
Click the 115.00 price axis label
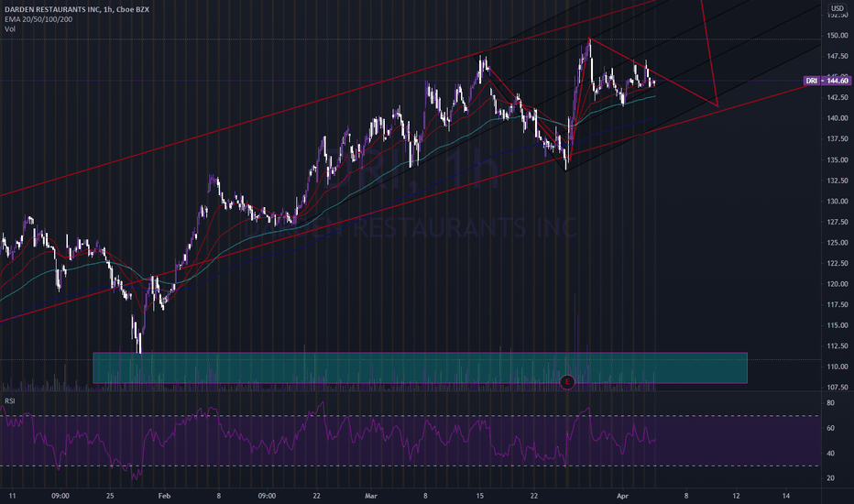click(838, 325)
